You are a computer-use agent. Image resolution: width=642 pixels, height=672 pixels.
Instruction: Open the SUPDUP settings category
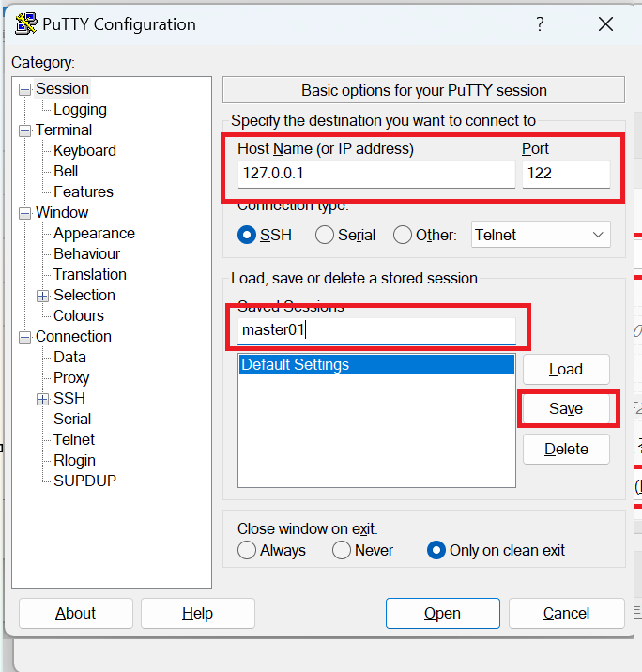[84, 481]
